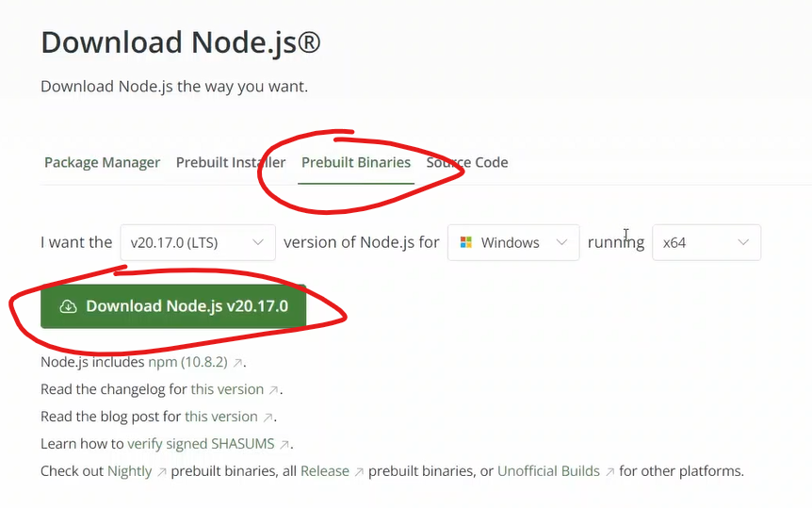Click the download cloud icon on green button
Image resolution: width=812 pixels, height=508 pixels.
(x=68, y=306)
